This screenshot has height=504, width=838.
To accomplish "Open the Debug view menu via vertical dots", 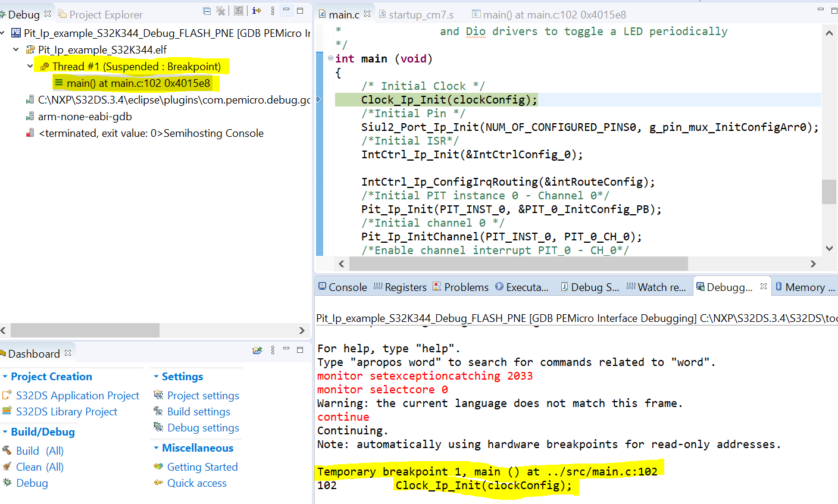I will pos(273,10).
